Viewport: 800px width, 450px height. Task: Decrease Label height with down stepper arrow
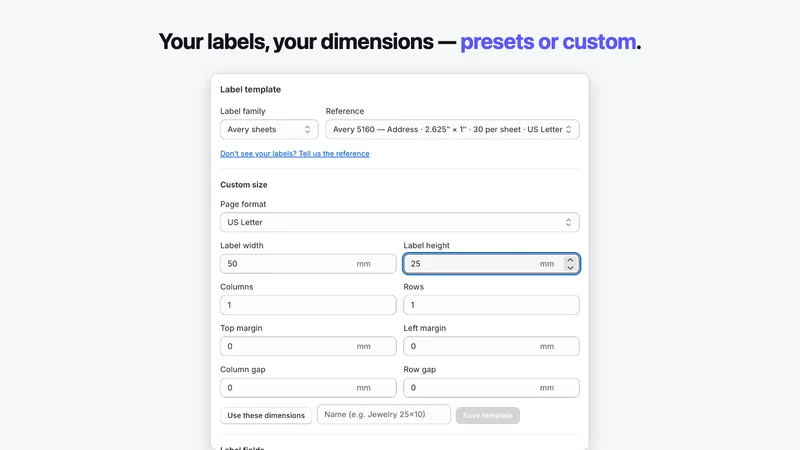570,268
